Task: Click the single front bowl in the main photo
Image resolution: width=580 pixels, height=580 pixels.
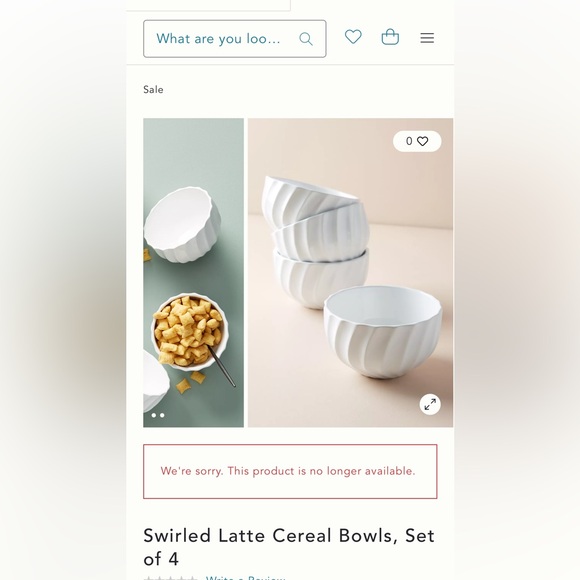Action: click(382, 331)
